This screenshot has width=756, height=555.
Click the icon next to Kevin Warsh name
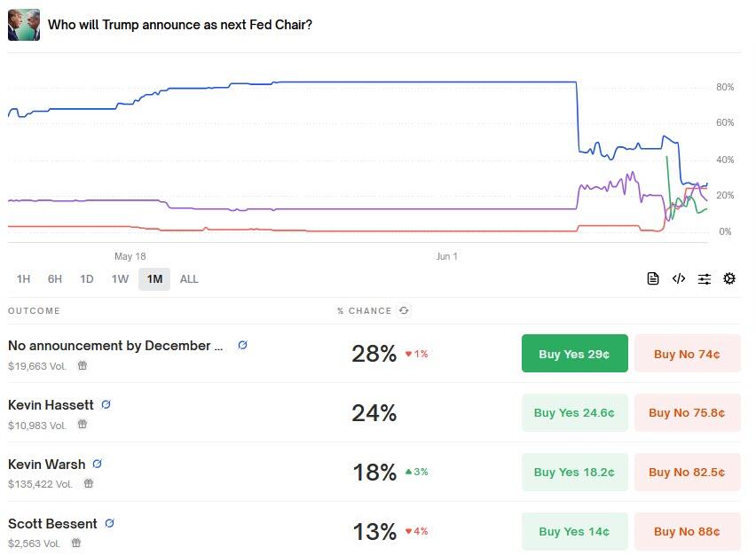[98, 464]
